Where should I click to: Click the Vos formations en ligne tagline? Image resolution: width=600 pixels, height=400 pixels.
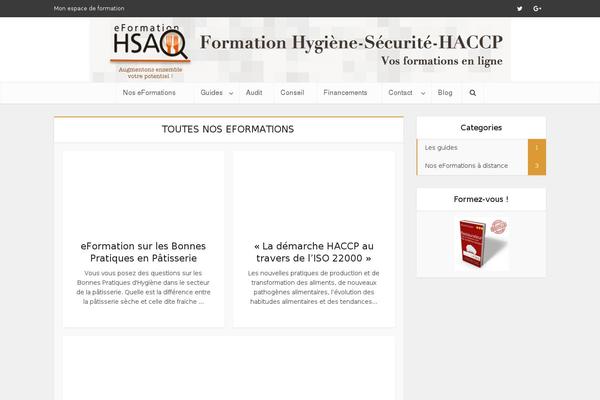tap(442, 61)
